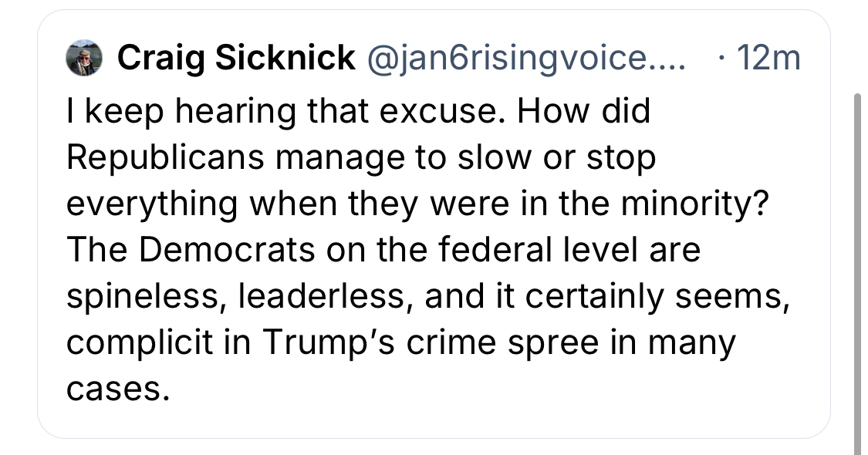Click Craig Sicknick's profile avatar
Screen dimensions: 868x455
pos(83,59)
